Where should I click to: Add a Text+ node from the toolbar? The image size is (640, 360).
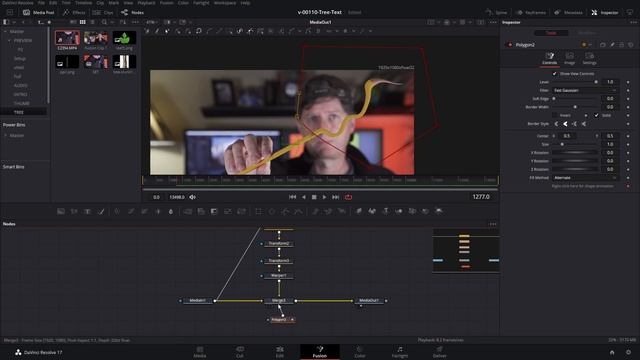tap(87, 211)
